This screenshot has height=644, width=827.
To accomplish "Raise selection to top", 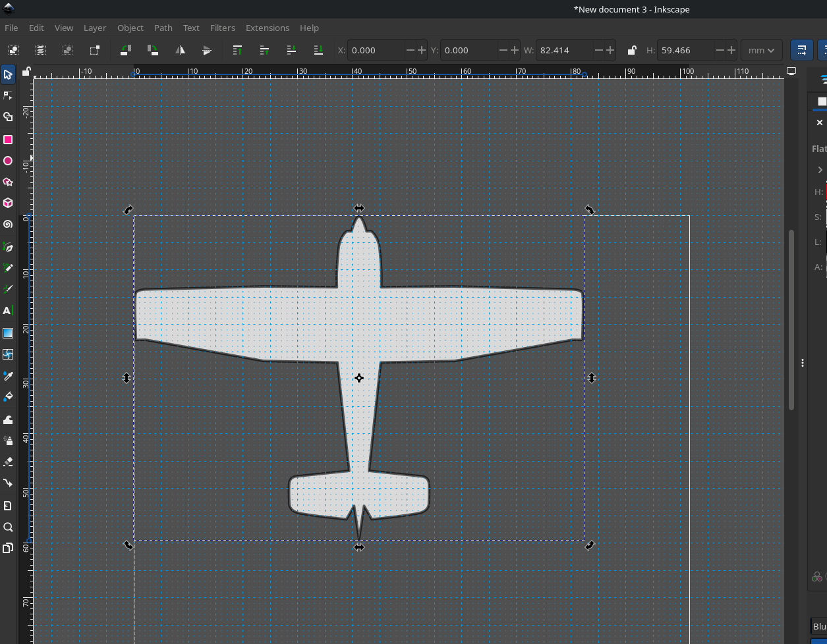I will [x=237, y=50].
